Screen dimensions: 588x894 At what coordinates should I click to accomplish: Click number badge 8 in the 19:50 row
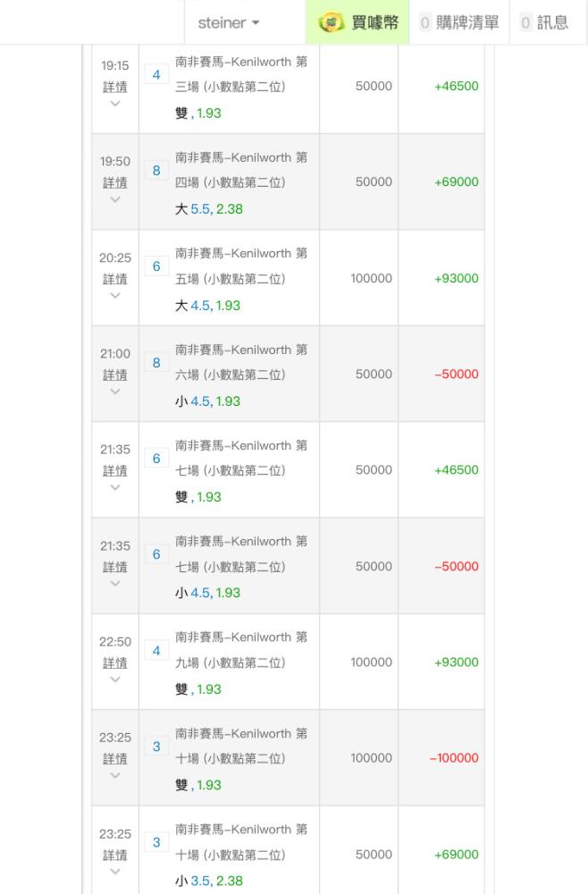[x=156, y=171]
